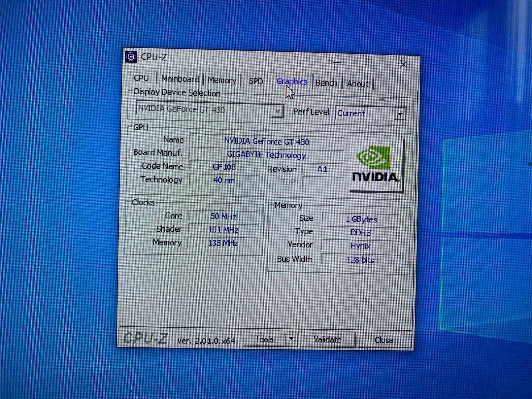Screen dimensions: 532x399
Task: Go to the Bench tab
Action: pos(326,83)
